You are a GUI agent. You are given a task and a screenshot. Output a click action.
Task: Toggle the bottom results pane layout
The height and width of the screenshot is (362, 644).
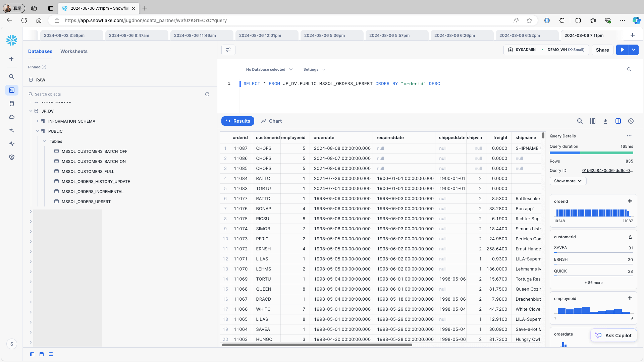[x=51, y=354]
